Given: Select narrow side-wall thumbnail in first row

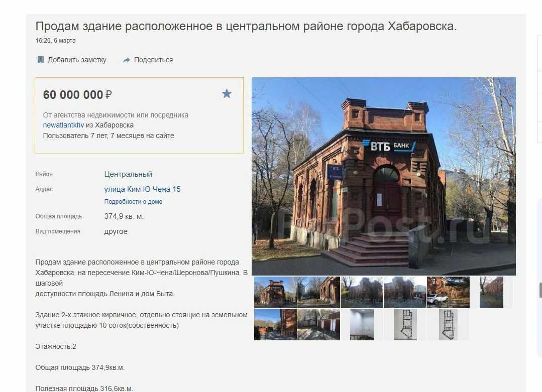Looking at the screenshot, I should [491, 292].
